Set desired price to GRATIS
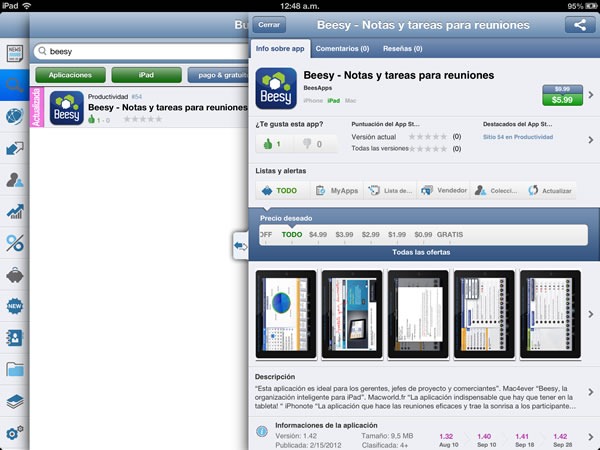 [450, 235]
